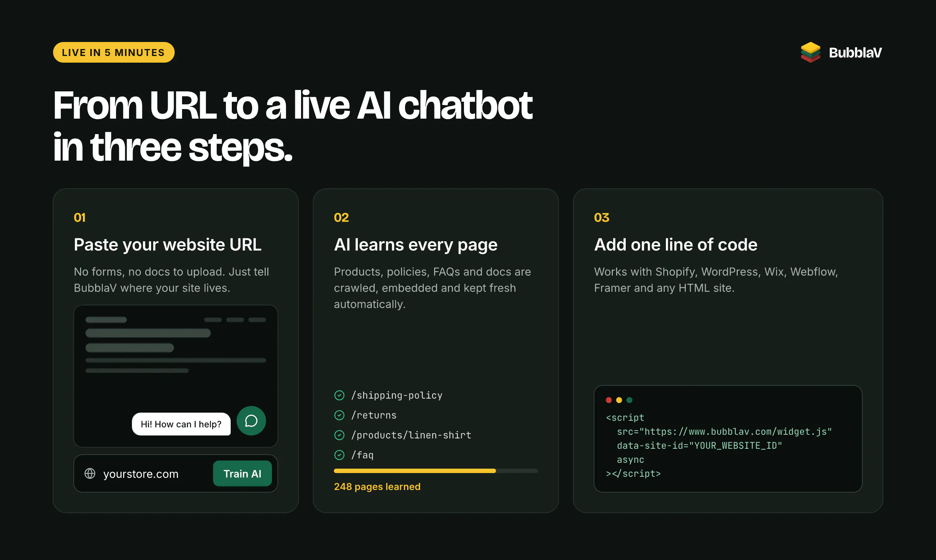Click the Products, policies, FAQs description
The width and height of the screenshot is (936, 560).
[433, 288]
